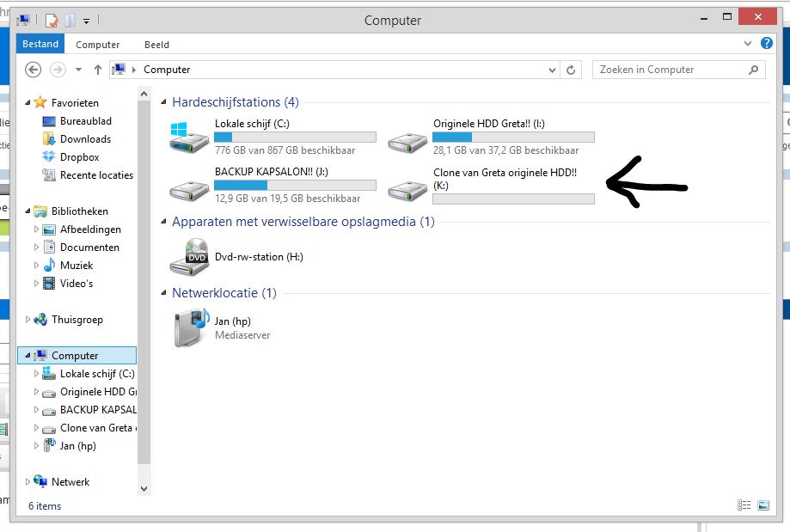This screenshot has height=532, width=790.
Task: Open the Dvd-rw-station (H:) icon
Action: pos(189,257)
